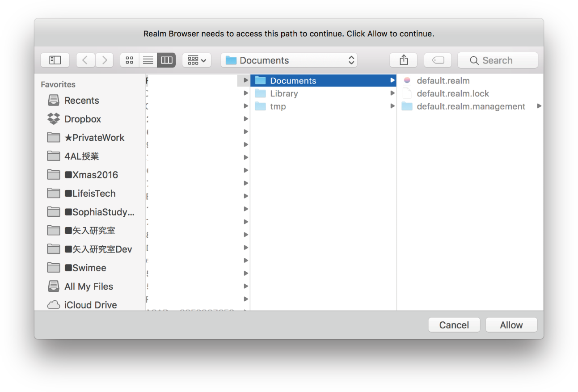Open the ★PrivateWork sidebar folder

[x=94, y=138]
